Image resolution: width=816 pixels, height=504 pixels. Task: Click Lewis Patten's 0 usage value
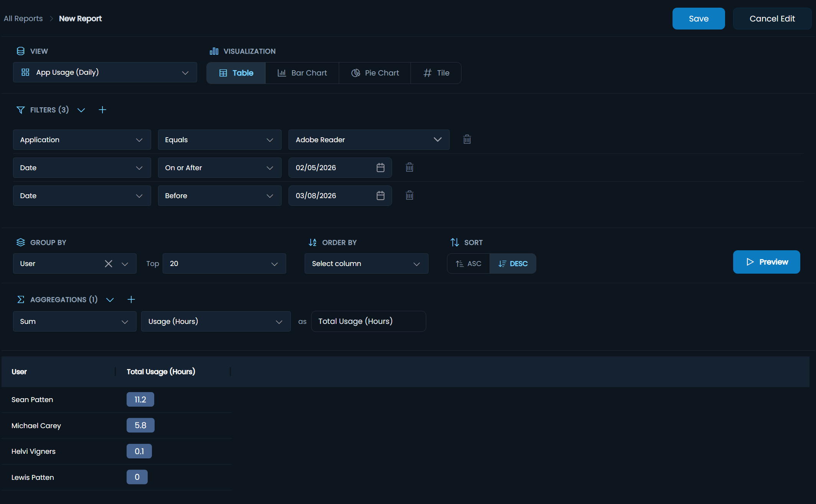(137, 477)
